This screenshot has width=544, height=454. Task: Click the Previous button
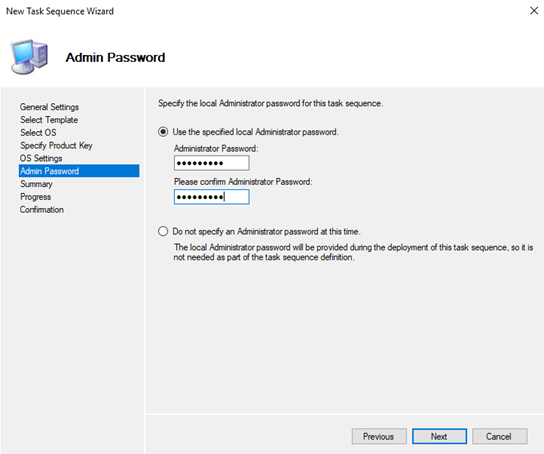click(x=379, y=436)
